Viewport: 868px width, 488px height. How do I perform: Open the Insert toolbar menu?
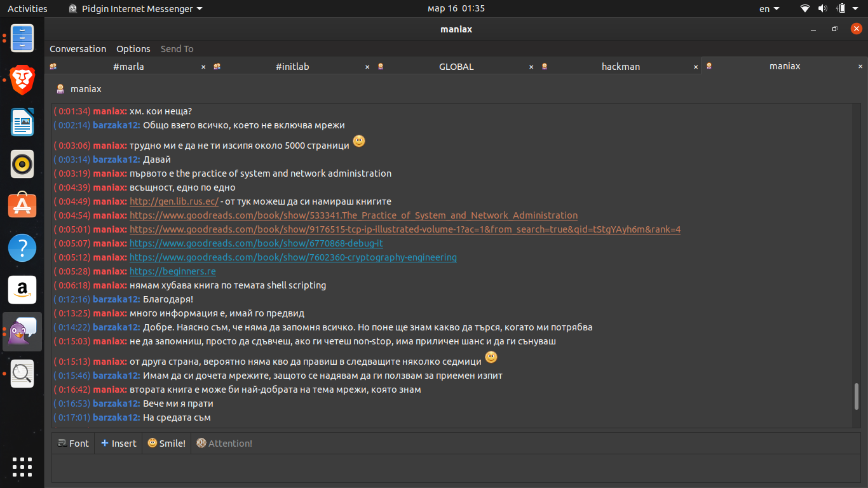coord(119,444)
